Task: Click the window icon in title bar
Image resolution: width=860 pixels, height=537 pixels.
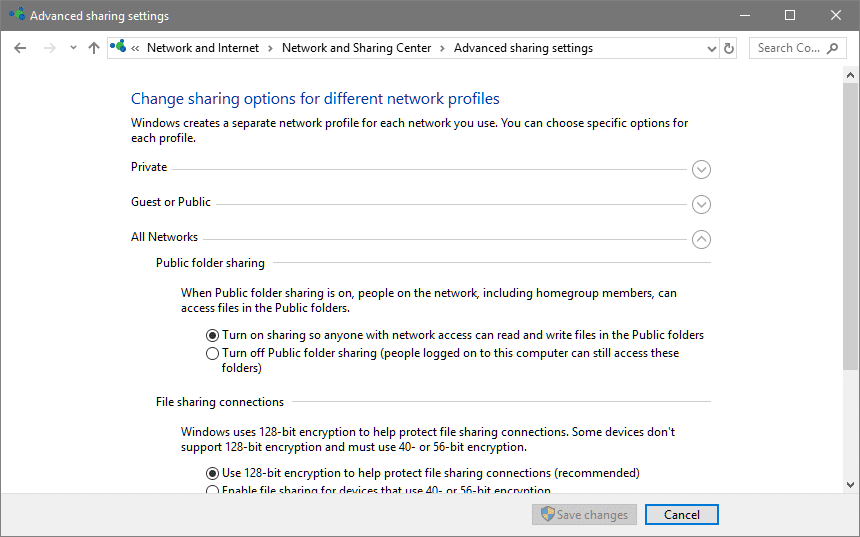Action: pos(17,16)
